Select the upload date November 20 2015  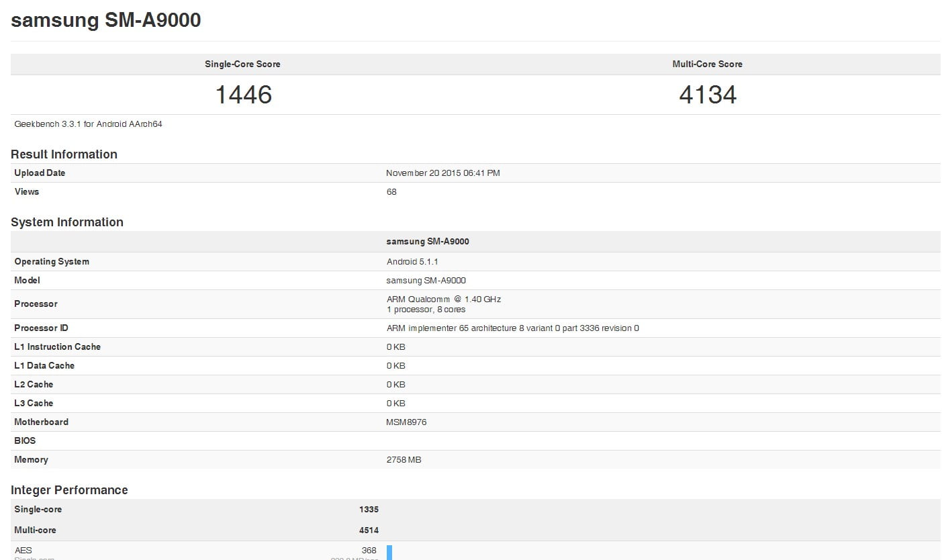[442, 173]
